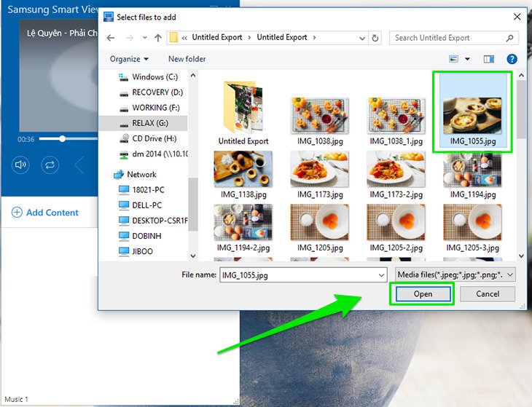
Task: Click the Add Content plus icon
Action: pos(17,213)
